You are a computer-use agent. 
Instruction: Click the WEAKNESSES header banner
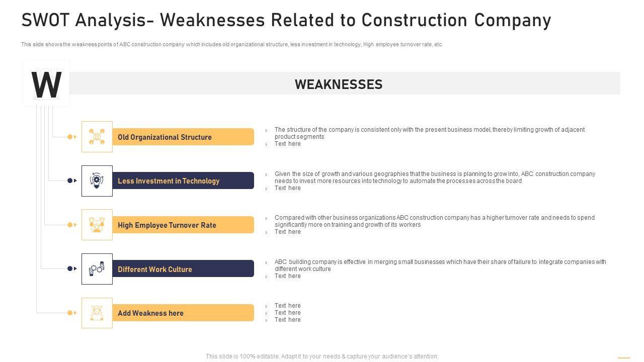(339, 84)
